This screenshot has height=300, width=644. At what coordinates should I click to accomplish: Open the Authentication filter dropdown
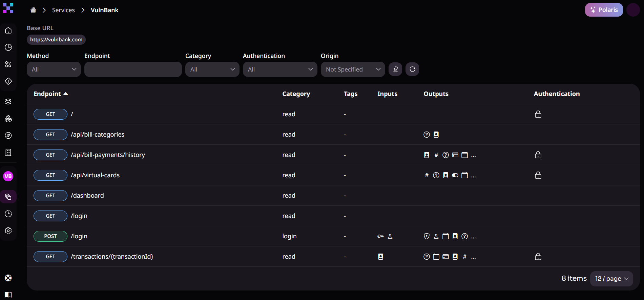tap(280, 69)
